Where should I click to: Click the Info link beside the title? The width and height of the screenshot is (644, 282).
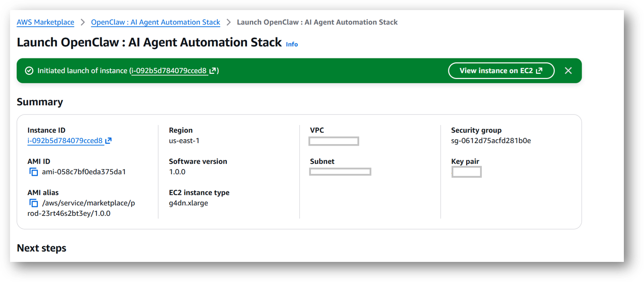tap(292, 44)
